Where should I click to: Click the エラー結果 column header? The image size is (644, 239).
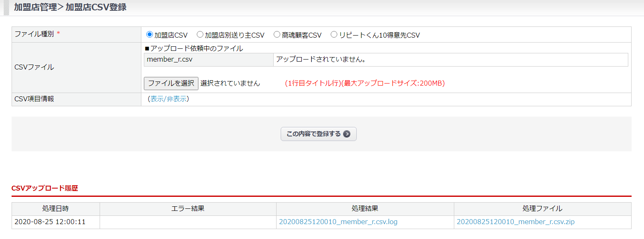tap(188, 209)
